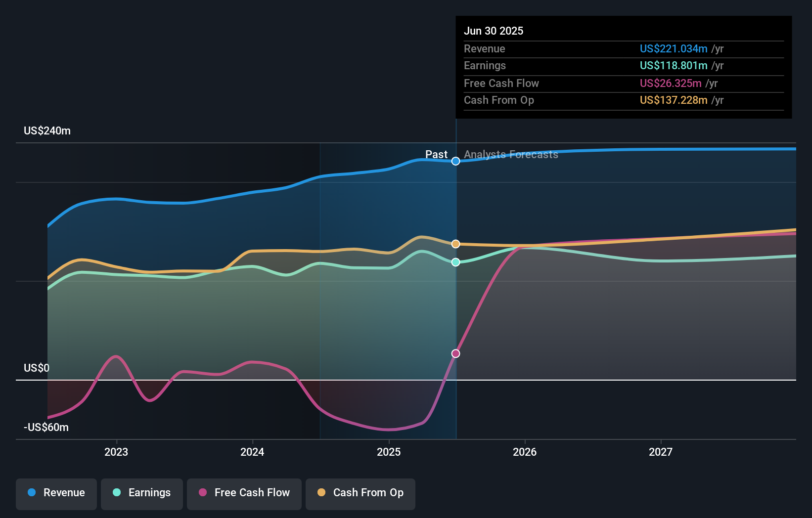Click the US$221.034m Revenue value
The height and width of the screenshot is (518, 812).
[x=673, y=48]
